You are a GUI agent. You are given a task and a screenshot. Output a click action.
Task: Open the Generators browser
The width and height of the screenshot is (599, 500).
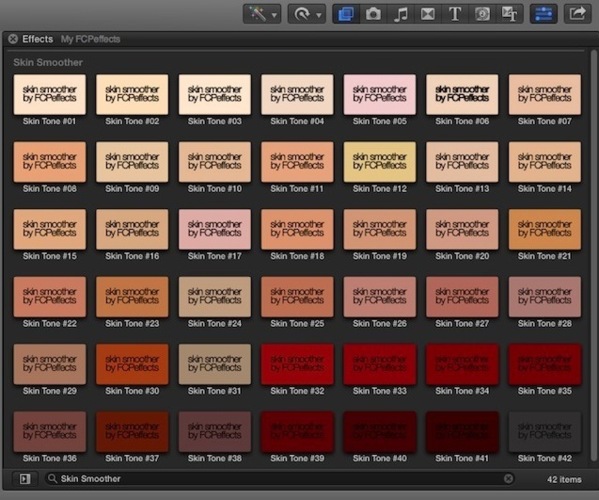click(x=482, y=14)
